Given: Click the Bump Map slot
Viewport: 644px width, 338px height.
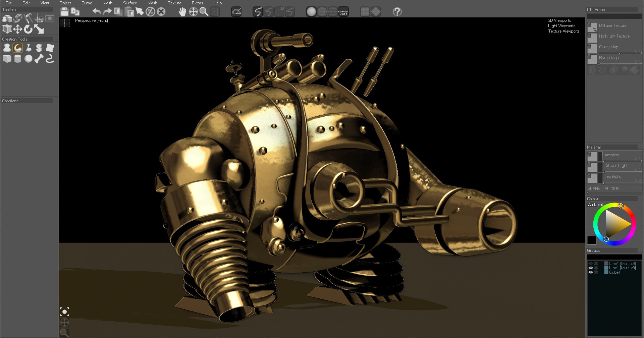Looking at the screenshot, I should coord(592,59).
